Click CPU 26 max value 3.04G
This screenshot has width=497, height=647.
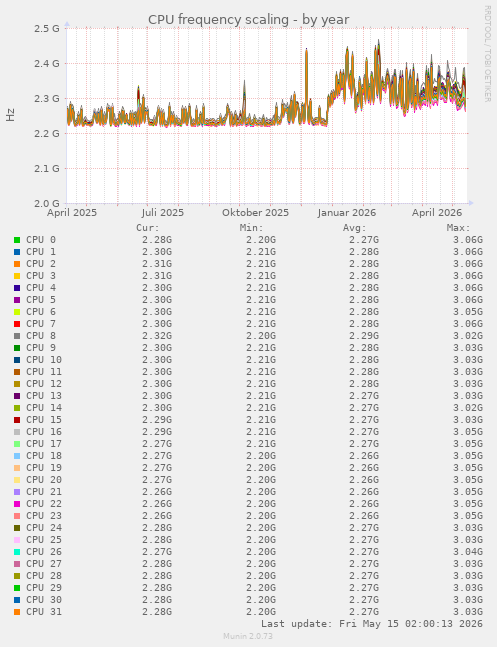click(468, 552)
